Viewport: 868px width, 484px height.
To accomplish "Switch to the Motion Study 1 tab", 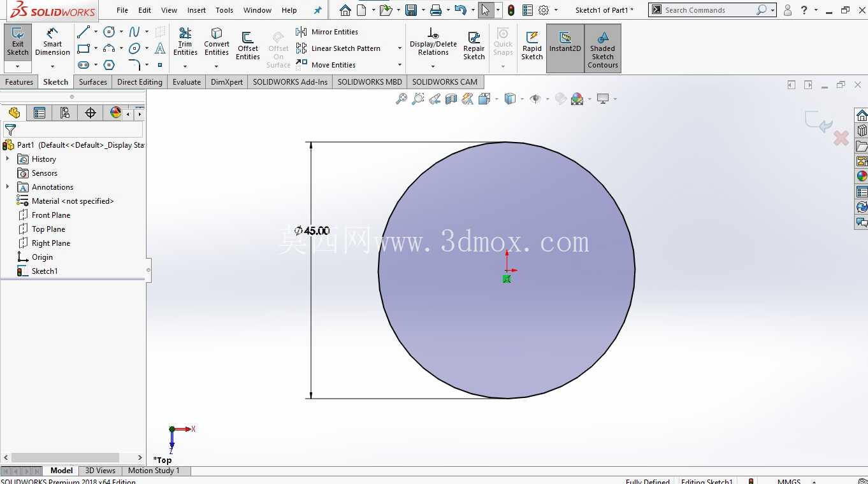I will click(x=154, y=471).
